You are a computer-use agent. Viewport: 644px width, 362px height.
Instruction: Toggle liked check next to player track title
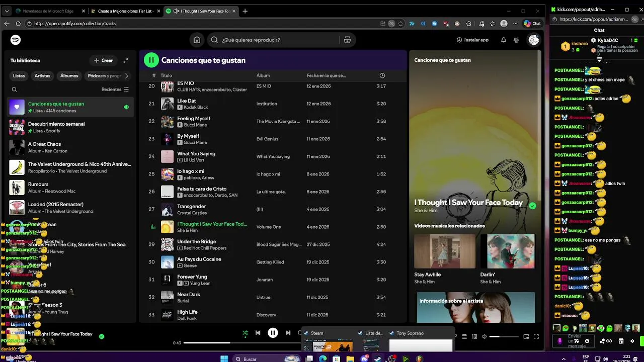tap(102, 336)
